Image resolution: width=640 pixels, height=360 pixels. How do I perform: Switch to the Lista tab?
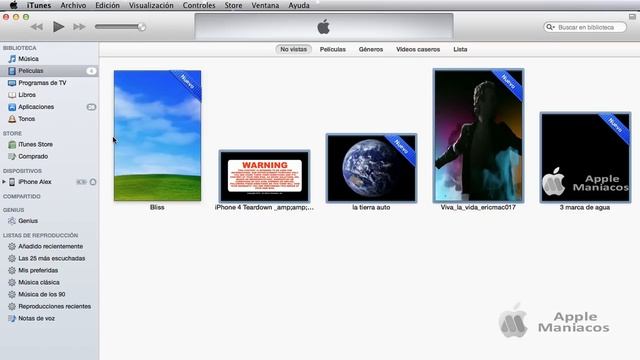[x=460, y=49]
